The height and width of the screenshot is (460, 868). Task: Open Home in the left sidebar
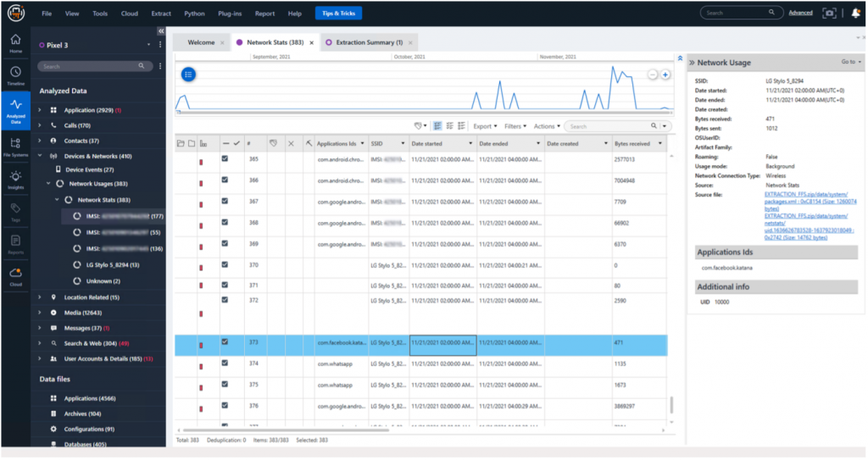[x=15, y=42]
